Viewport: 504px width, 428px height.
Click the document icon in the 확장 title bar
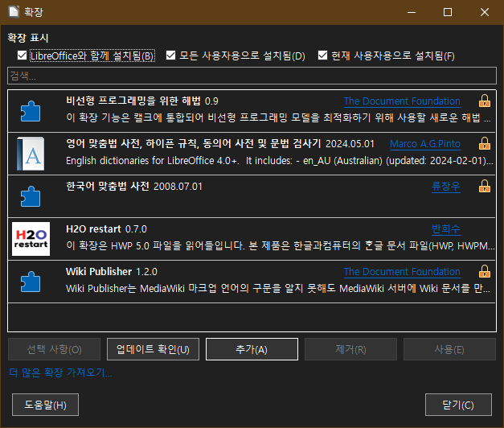coord(14,12)
